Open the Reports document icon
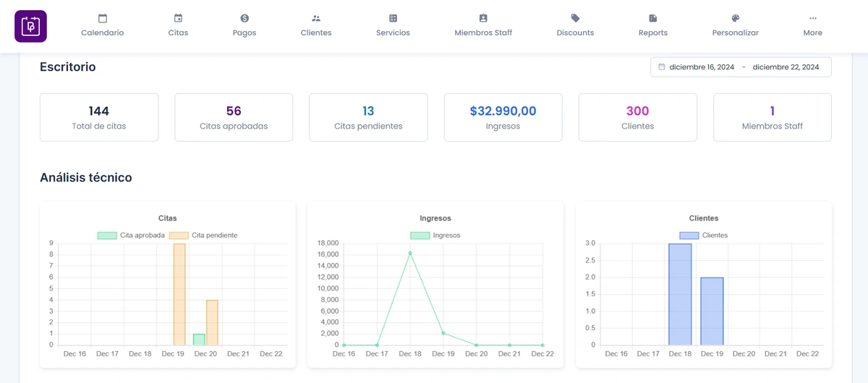 point(653,18)
